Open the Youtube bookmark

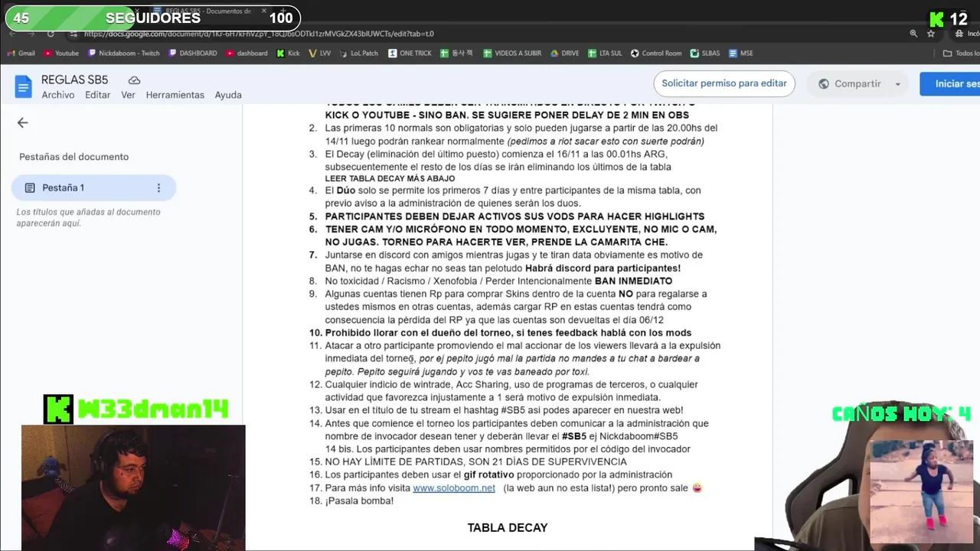pyautogui.click(x=61, y=54)
